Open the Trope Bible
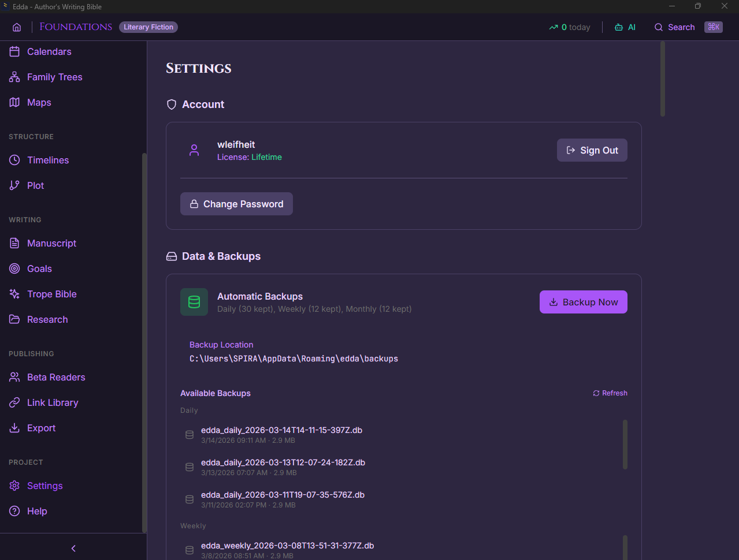 point(52,294)
